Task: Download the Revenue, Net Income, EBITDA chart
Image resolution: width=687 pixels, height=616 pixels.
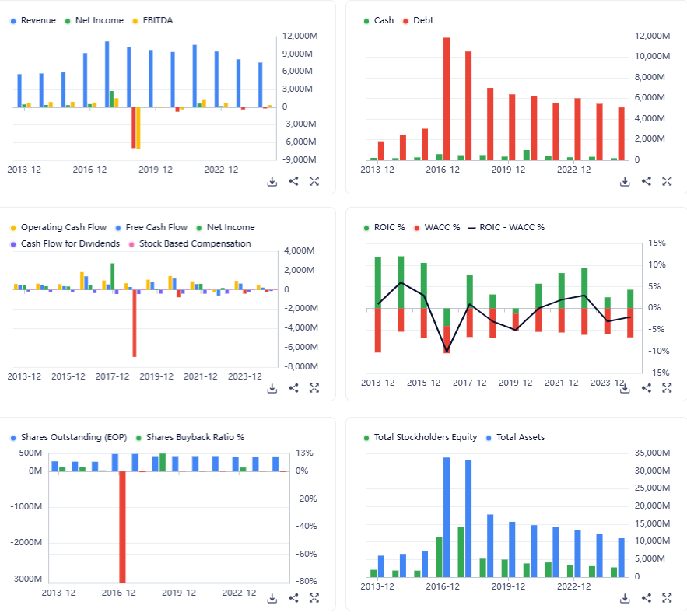Action: (272, 181)
